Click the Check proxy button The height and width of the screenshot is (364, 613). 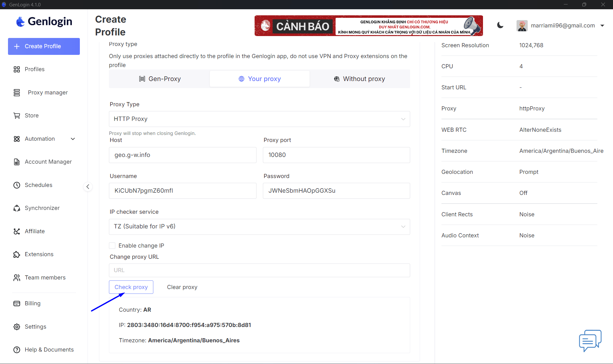point(131,287)
